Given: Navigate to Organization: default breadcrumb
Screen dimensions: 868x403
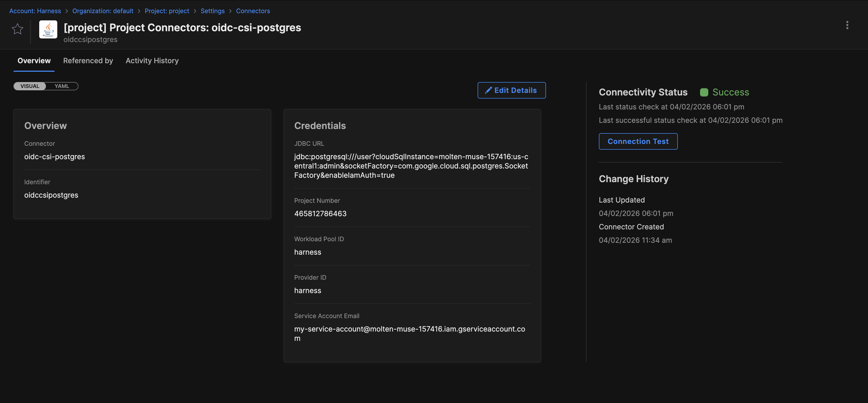Looking at the screenshot, I should click(x=103, y=11).
